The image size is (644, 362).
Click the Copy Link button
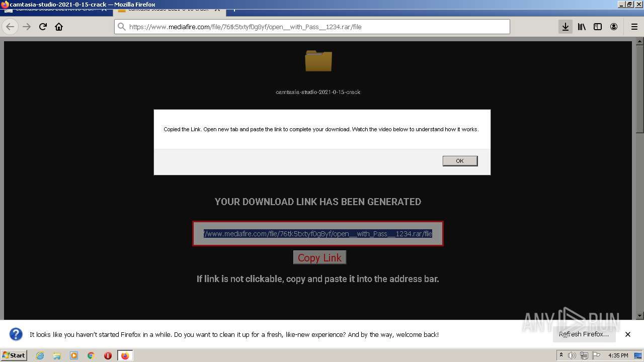319,257
